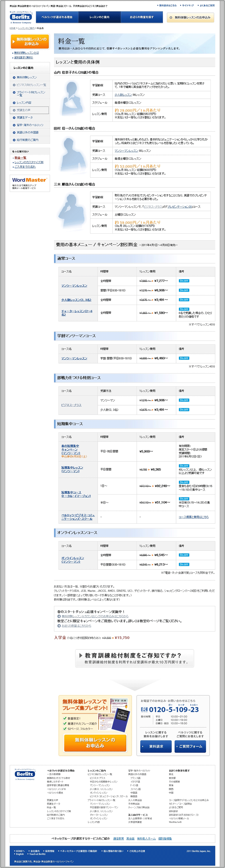
Task: Open ビジネス・プラス link in 三木さん's course
Action: 153,206
